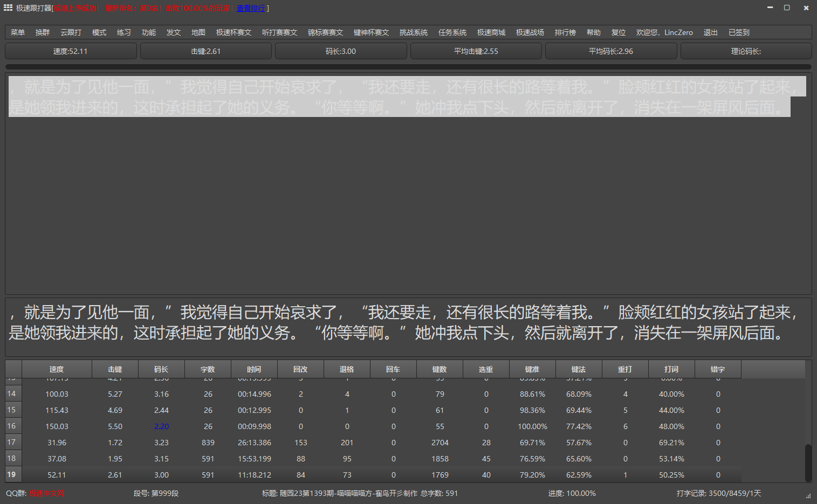Open the 云跟打 menu

(71, 32)
